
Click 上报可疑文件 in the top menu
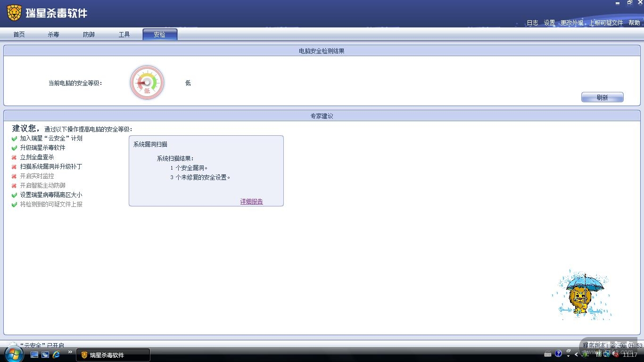(x=606, y=23)
